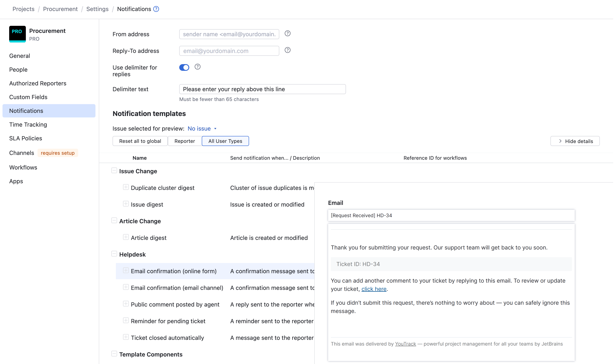
Task: Expand the Public comment posted by agent row
Action: (x=126, y=304)
